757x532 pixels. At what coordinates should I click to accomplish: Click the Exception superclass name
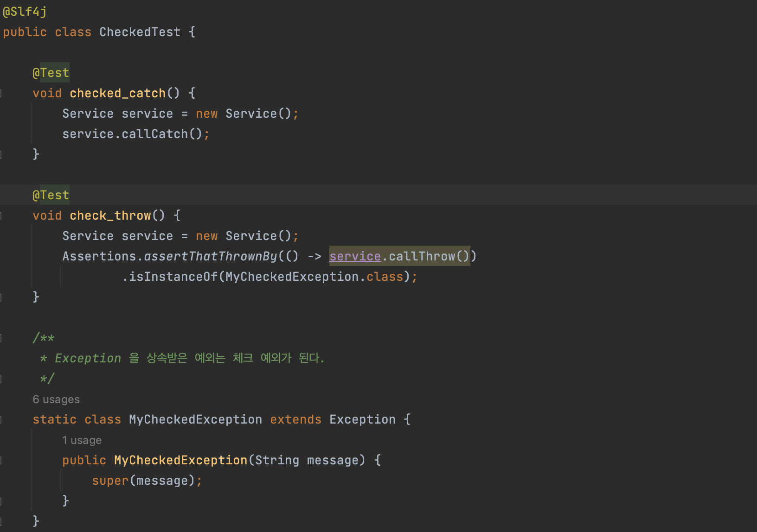coord(362,419)
